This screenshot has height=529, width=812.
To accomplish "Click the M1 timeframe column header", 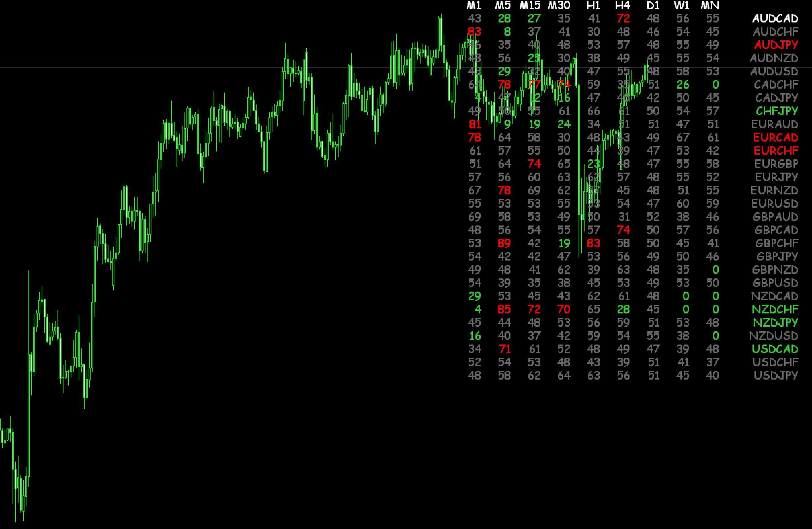I will [473, 6].
